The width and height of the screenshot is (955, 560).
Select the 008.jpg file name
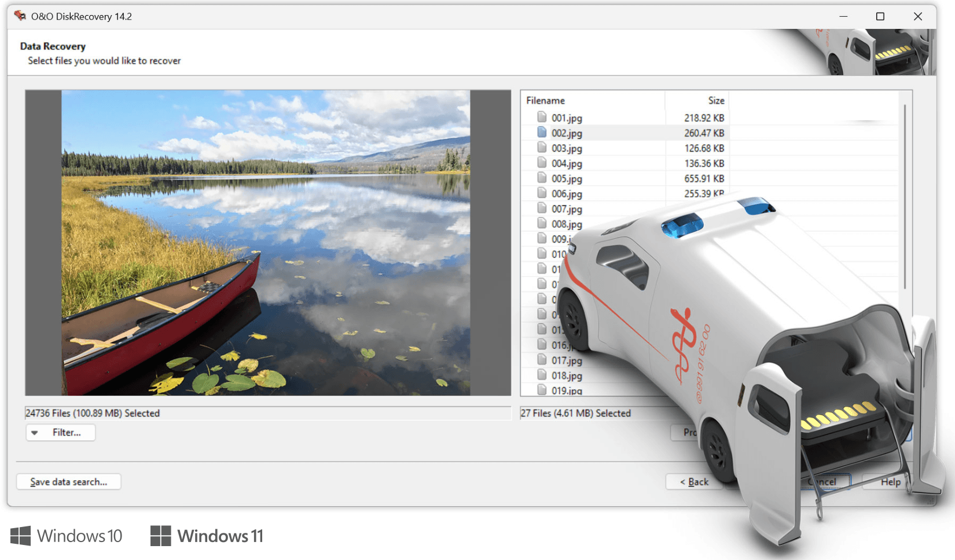click(x=567, y=224)
